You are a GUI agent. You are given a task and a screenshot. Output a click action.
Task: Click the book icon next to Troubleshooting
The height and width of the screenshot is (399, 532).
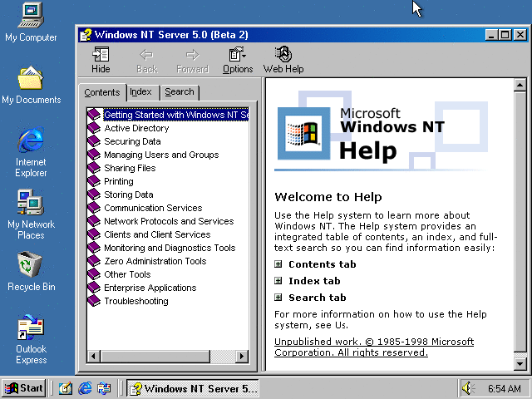[x=94, y=301]
